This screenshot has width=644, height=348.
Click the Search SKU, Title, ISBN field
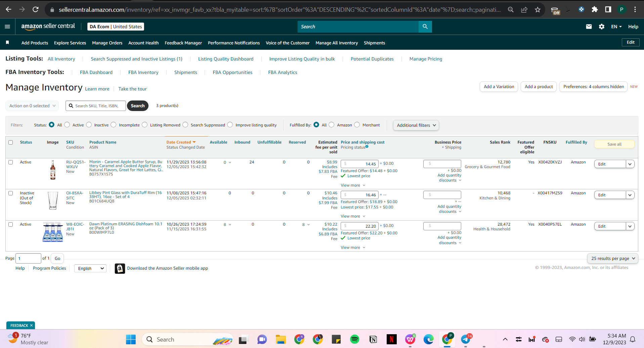pyautogui.click(x=96, y=106)
